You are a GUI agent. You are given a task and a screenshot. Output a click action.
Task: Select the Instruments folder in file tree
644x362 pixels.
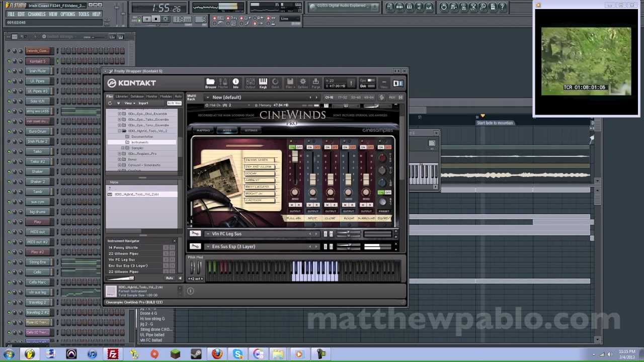[x=142, y=142]
